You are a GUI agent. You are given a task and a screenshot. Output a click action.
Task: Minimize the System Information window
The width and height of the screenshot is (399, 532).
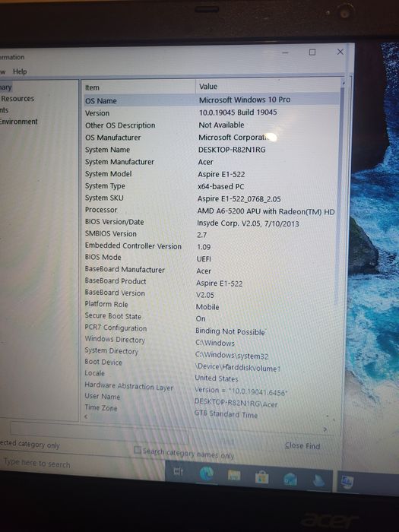(x=285, y=53)
